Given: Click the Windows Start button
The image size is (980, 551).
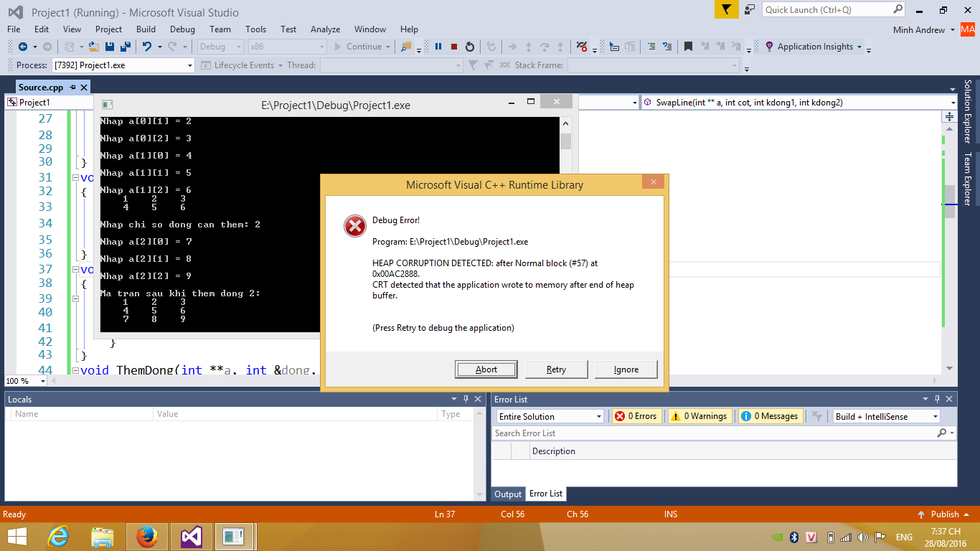Looking at the screenshot, I should 18,536.
